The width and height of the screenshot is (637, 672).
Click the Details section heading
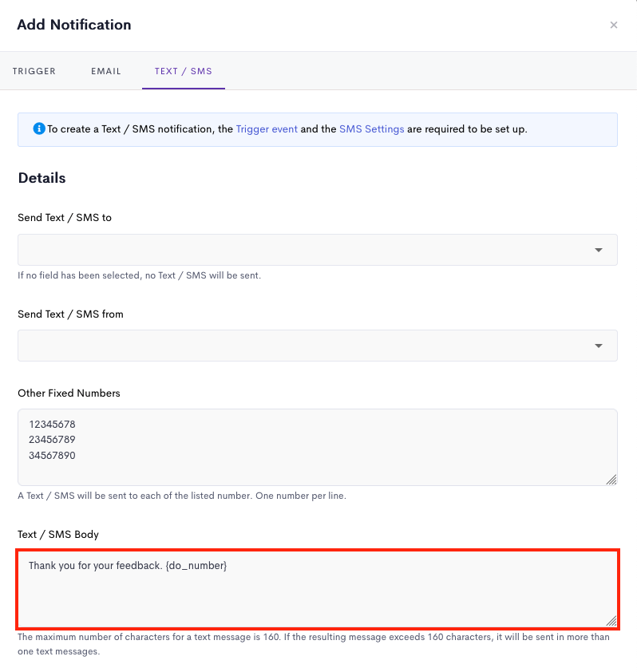42,178
